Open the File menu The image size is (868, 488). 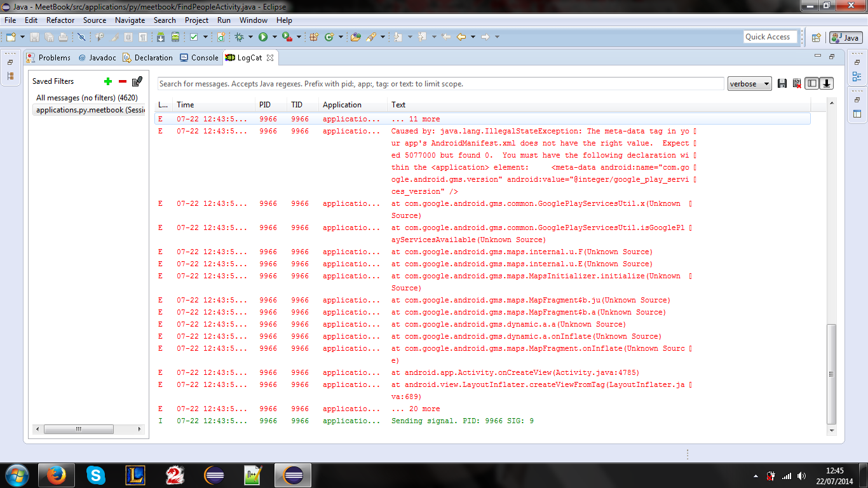[x=10, y=20]
